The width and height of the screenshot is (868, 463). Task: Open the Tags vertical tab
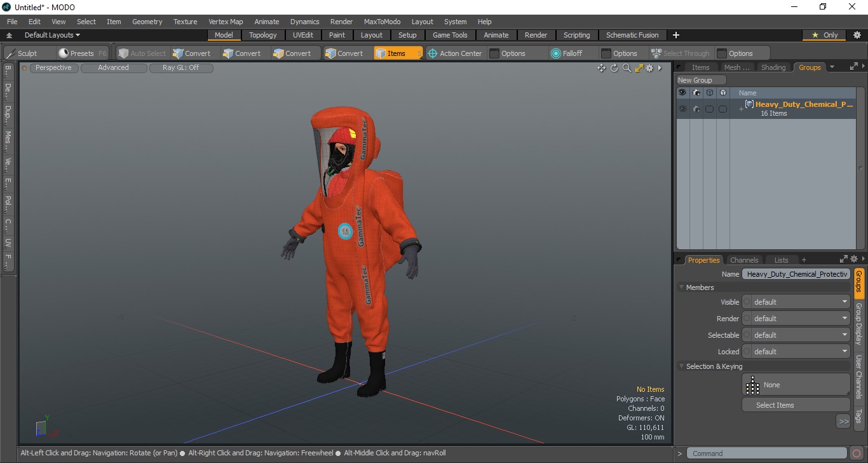coord(858,417)
